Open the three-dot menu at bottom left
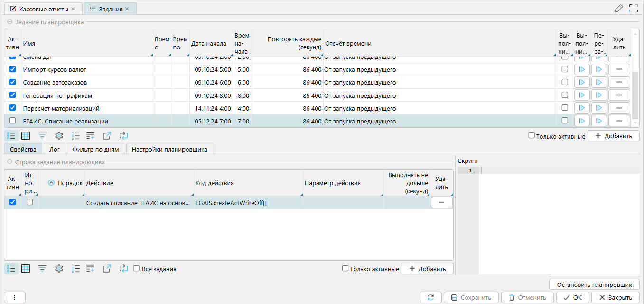Image resolution: width=644 pixels, height=304 pixels. pos(15,297)
